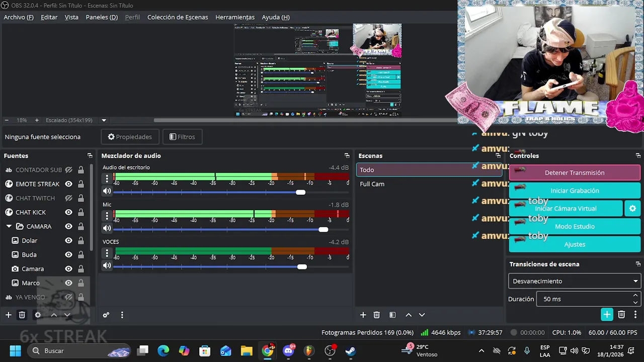Adjust Mic volume slider
The image size is (644, 362).
pos(324,229)
